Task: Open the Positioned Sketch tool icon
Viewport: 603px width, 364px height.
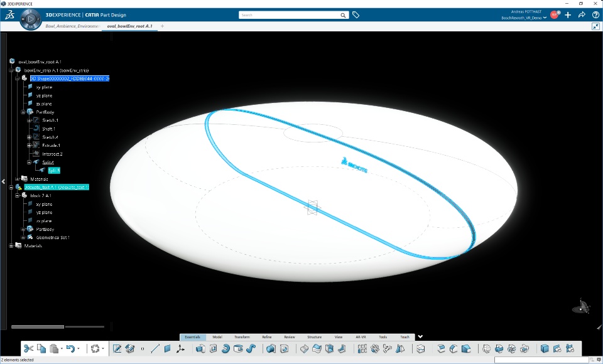Action: 117,349
